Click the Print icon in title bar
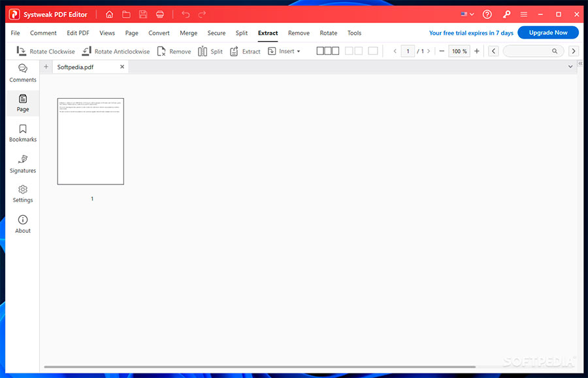 coord(160,14)
